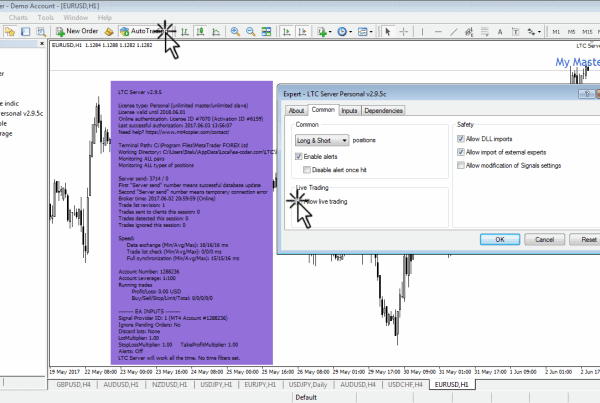This screenshot has height=403, width=600.
Task: Switch to the Dependencies tab
Action: click(383, 111)
